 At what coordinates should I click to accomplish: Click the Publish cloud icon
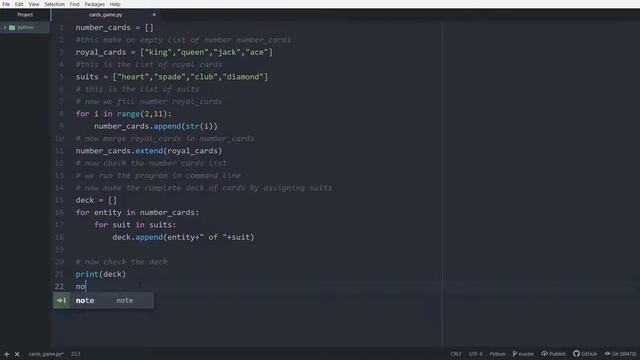point(544,354)
